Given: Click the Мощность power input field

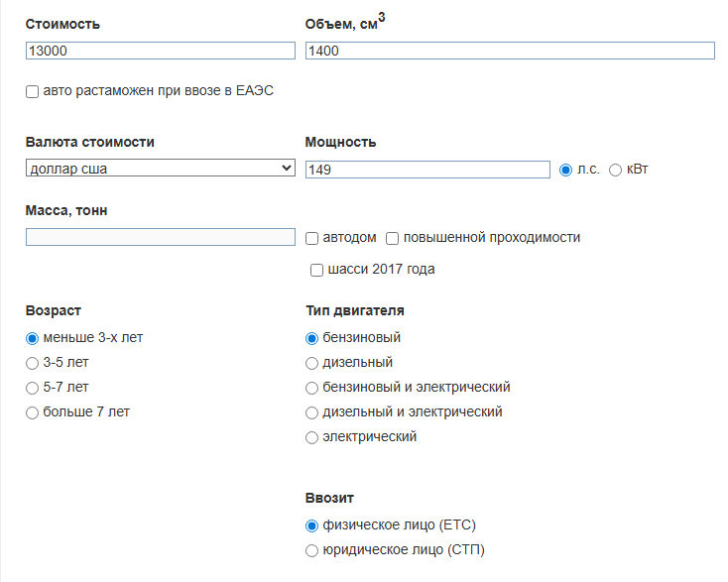Looking at the screenshot, I should coord(427,170).
